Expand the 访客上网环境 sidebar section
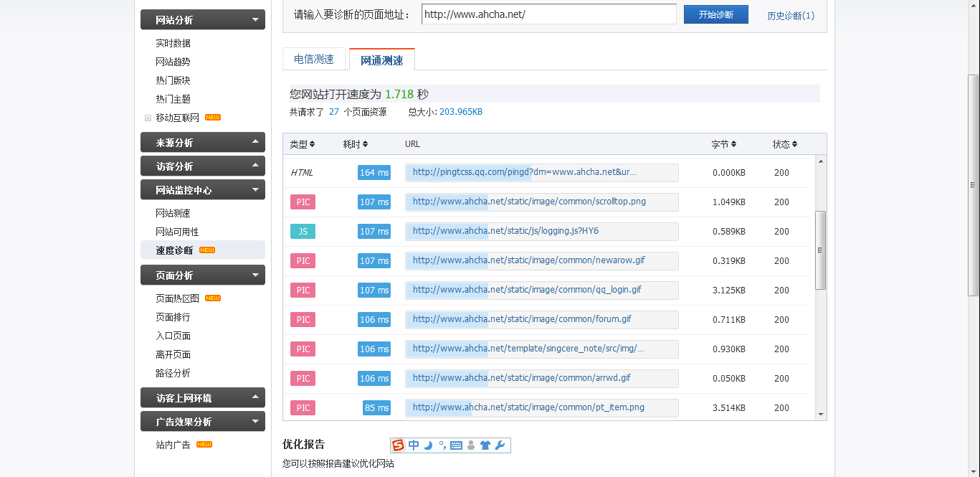 coord(203,398)
